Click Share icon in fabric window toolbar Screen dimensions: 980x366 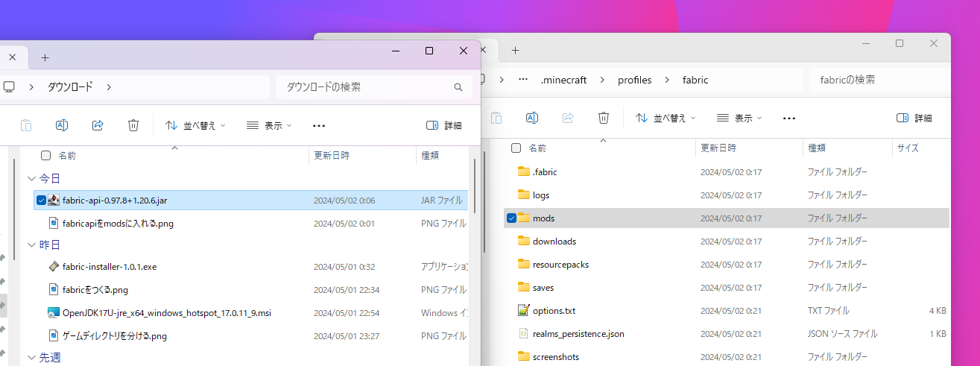(x=568, y=118)
